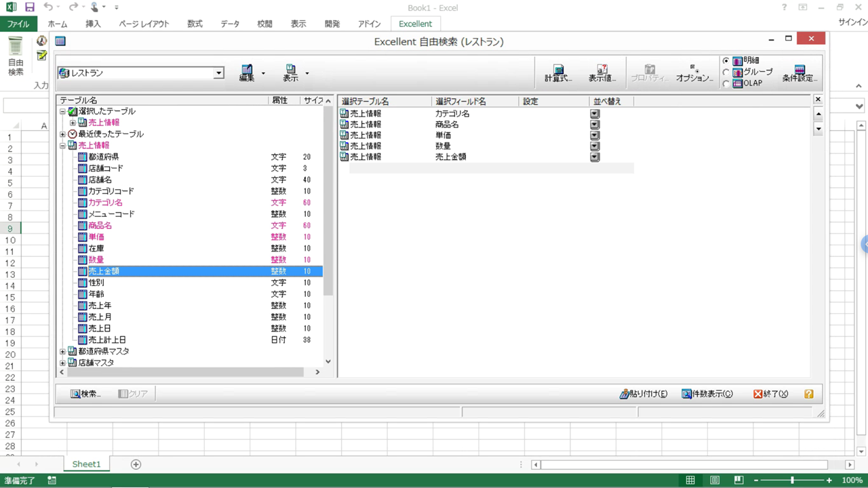Collapse the 売上情報 table list
This screenshot has width=868, height=488.
(62, 145)
